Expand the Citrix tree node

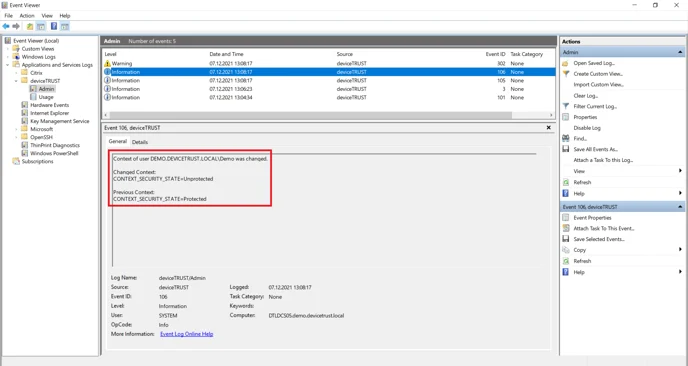click(16, 73)
